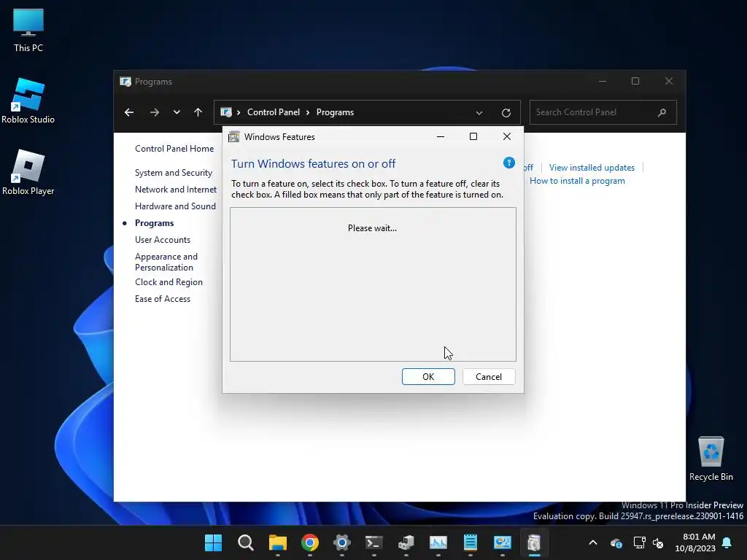Open Network and Internet category
The height and width of the screenshot is (560, 747).
tap(176, 190)
